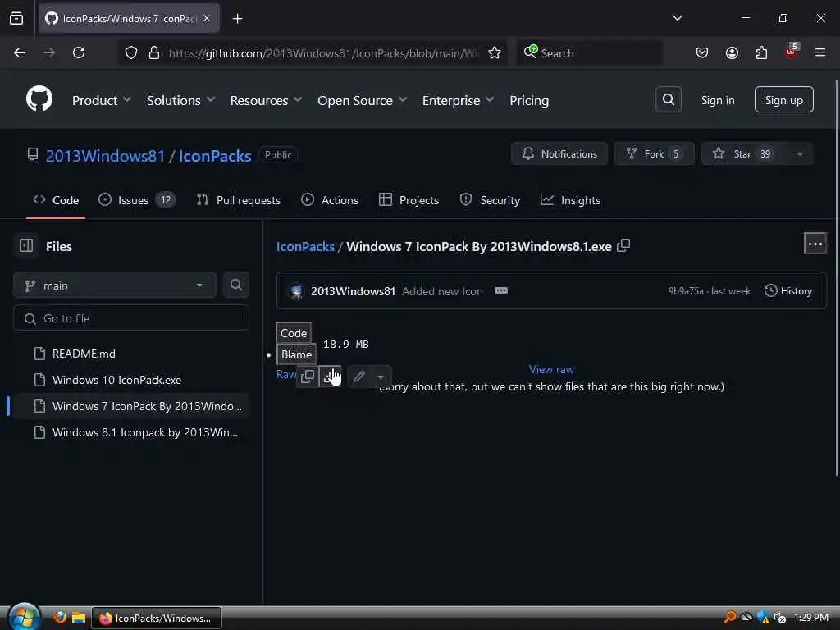Expand the Resources menu
Screen dimensions: 840x630
[x=267, y=100]
